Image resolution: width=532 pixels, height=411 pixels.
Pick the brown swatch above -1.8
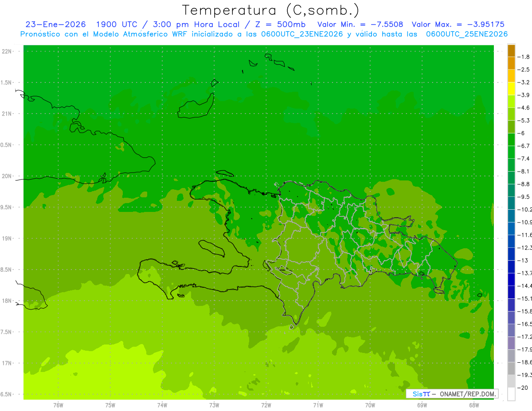click(x=511, y=51)
